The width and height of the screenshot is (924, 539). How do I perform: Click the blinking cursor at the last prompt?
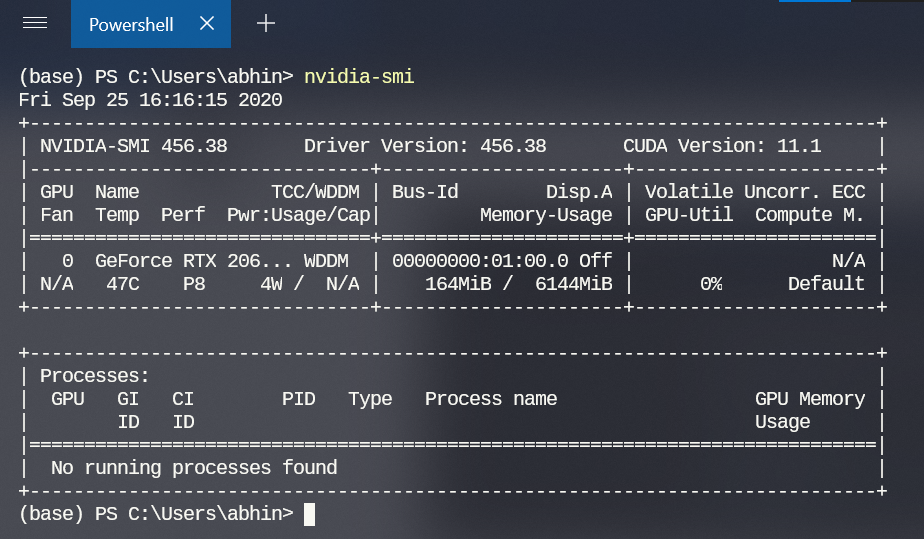coord(309,514)
